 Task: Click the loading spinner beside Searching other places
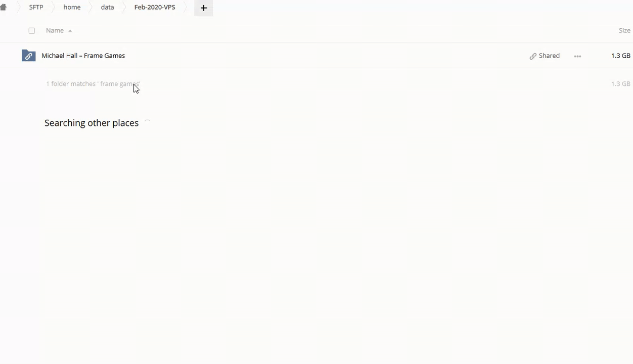147,123
